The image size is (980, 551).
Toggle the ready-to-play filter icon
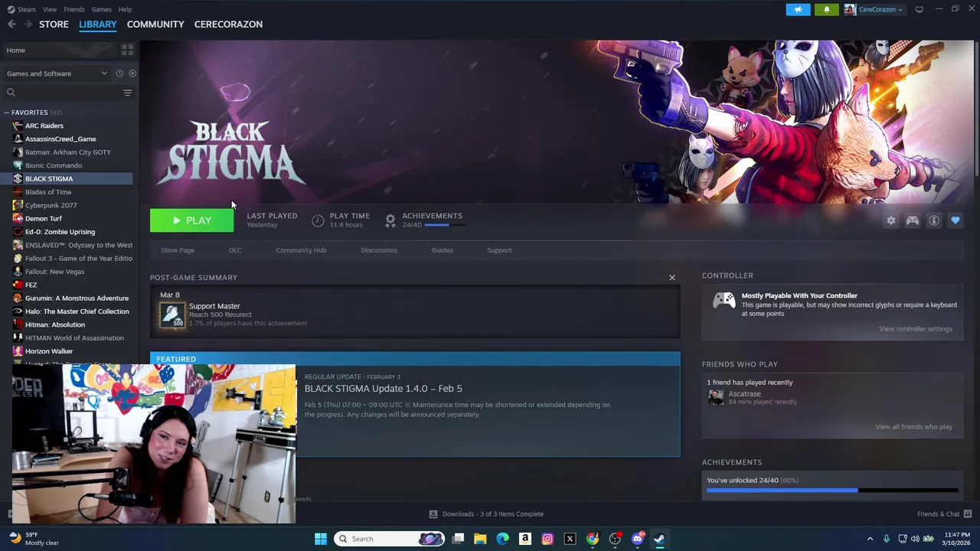pyautogui.click(x=132, y=73)
